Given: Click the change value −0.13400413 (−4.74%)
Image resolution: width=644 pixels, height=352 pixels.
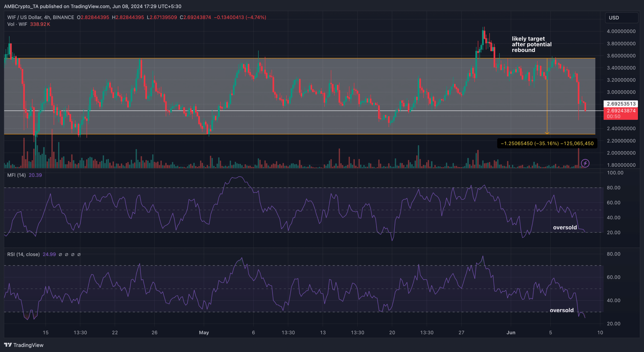Looking at the screenshot, I should click(240, 17).
